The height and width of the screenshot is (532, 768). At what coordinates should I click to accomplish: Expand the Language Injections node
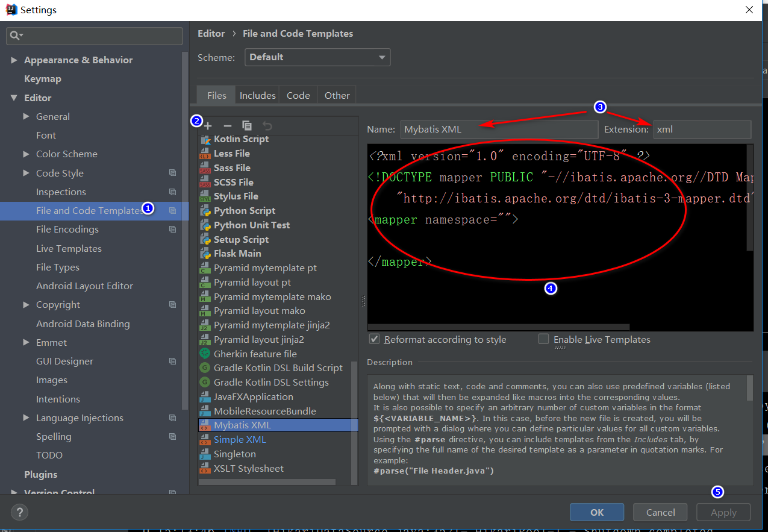(x=26, y=418)
